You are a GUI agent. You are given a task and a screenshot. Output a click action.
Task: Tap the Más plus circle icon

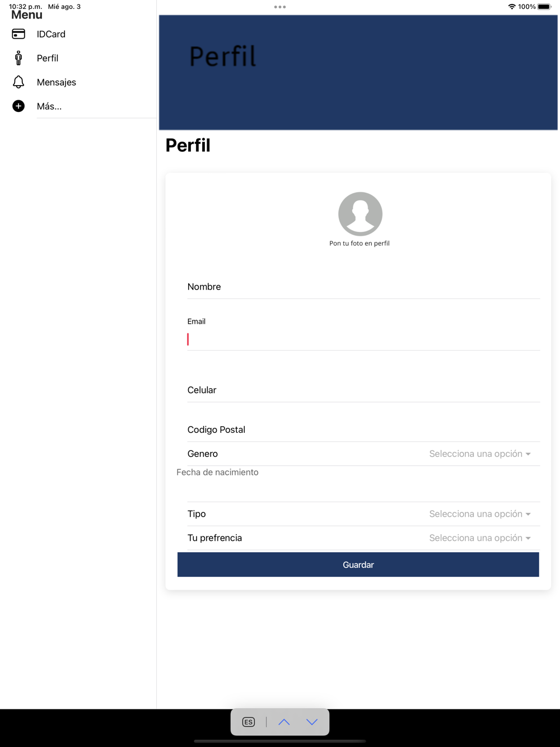(x=18, y=106)
